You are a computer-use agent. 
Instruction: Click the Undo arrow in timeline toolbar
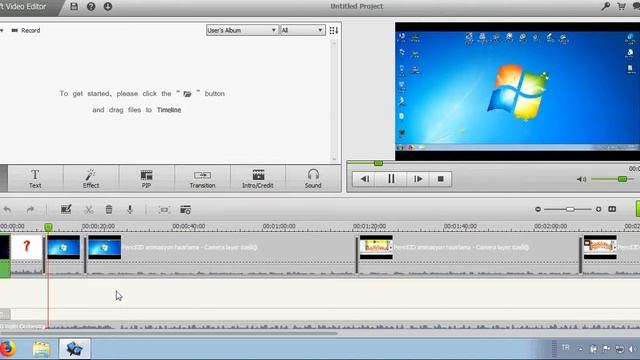7,209
